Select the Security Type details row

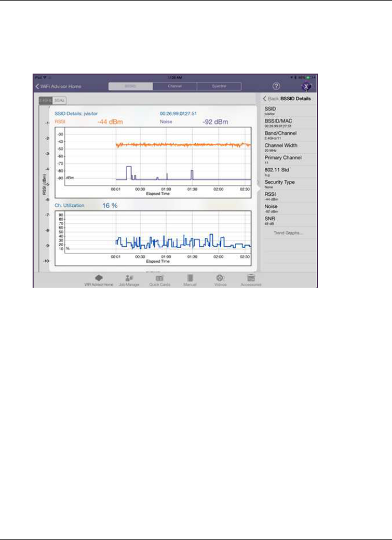[289, 184]
